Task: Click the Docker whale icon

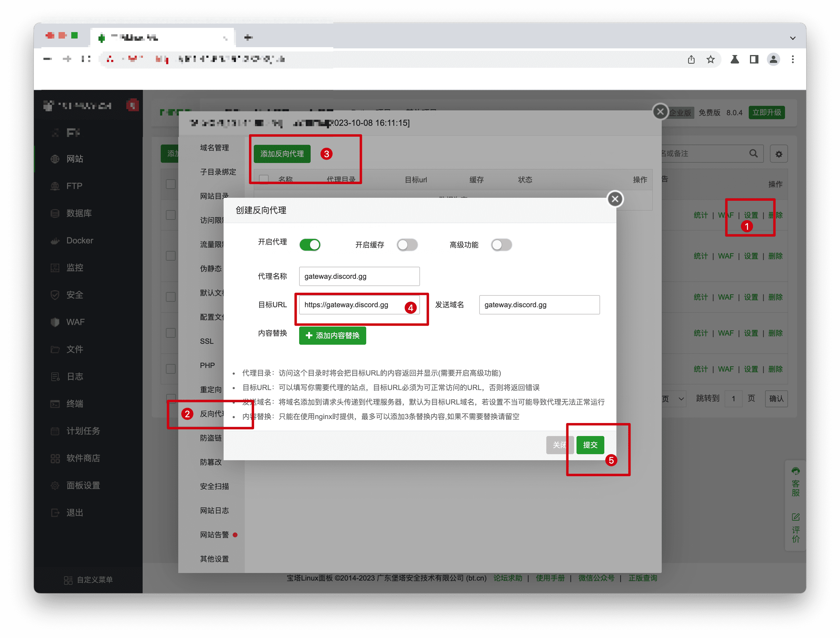Action: coord(55,240)
